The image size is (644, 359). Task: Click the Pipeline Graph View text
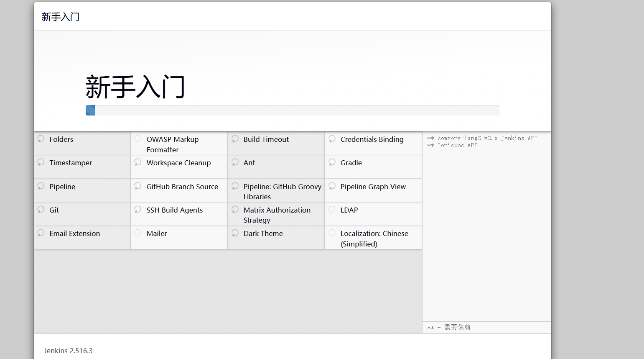pos(373,187)
